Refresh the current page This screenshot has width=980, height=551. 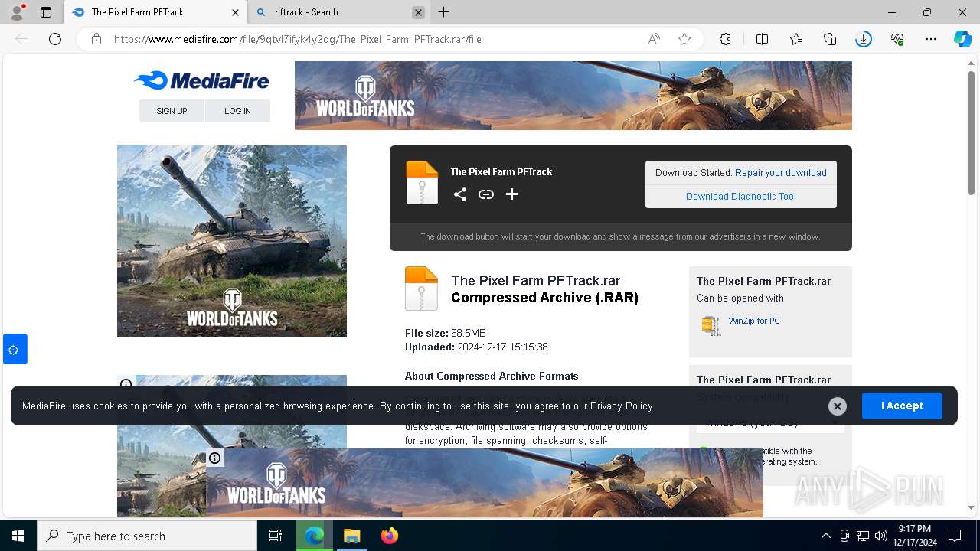[55, 39]
